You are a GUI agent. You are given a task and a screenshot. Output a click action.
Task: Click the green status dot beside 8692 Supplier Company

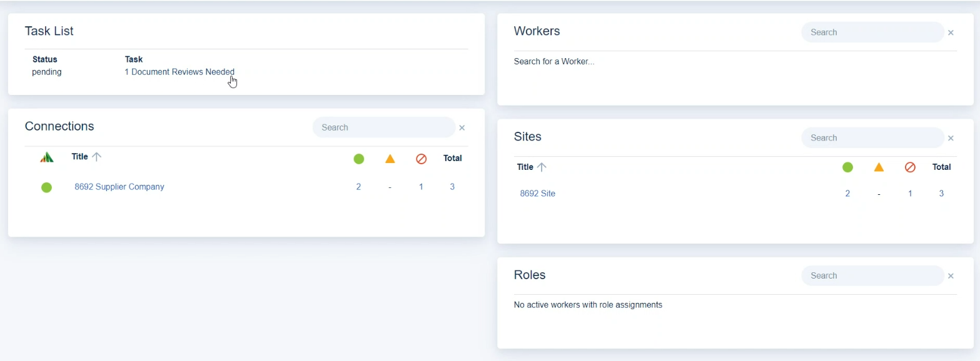(x=46, y=187)
